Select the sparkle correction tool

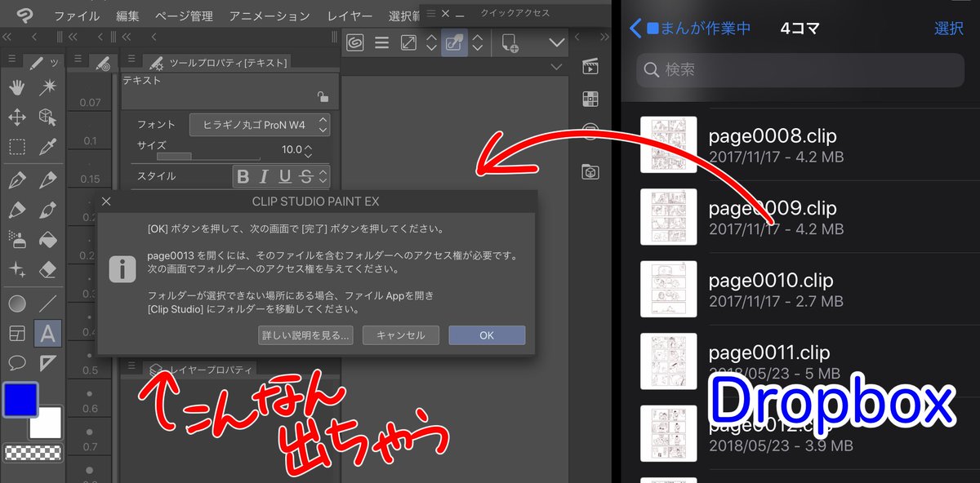click(16, 269)
